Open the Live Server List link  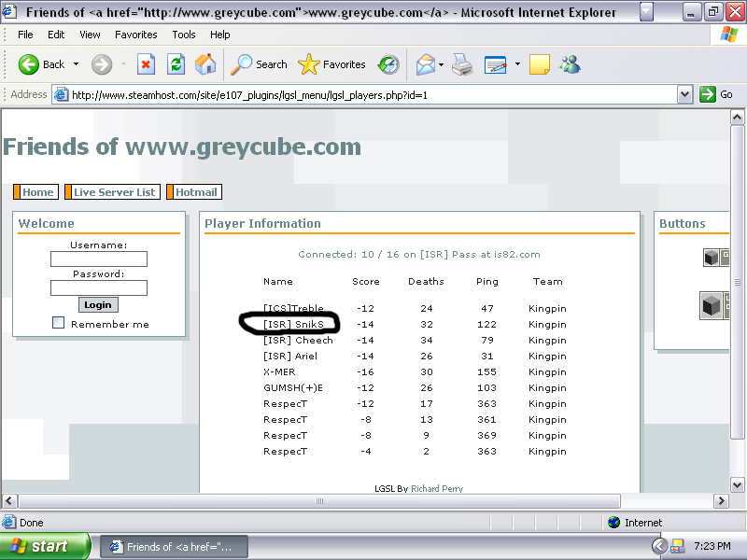[x=112, y=192]
